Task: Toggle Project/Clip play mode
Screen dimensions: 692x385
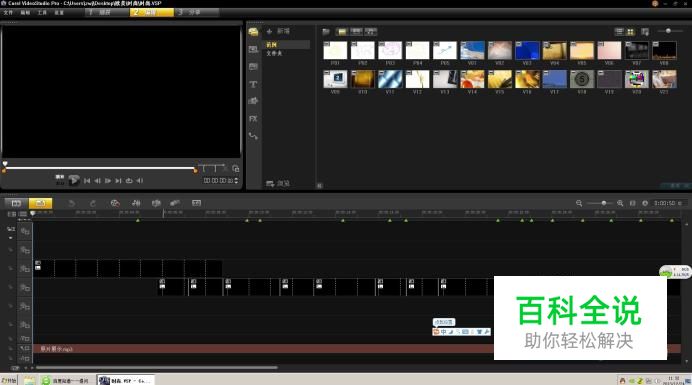Action: click(x=60, y=180)
